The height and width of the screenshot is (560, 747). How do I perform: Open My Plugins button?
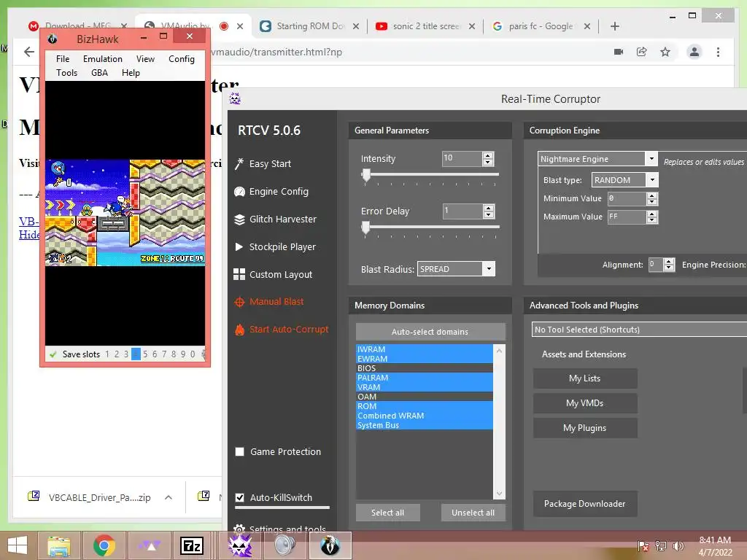click(x=584, y=427)
